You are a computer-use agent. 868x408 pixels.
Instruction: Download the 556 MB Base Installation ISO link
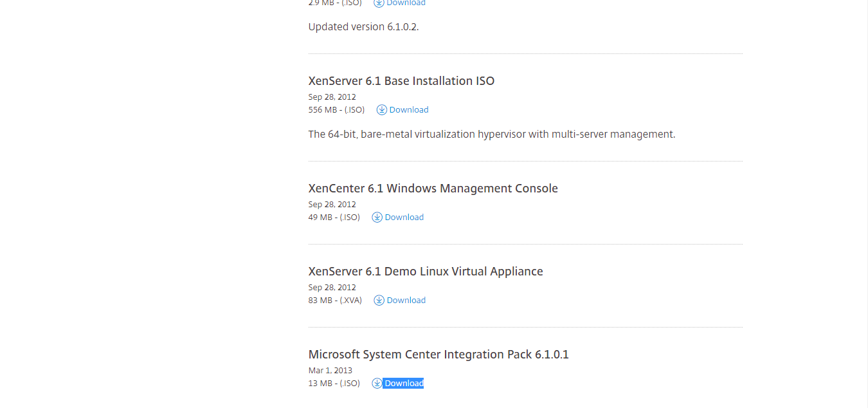pos(409,109)
